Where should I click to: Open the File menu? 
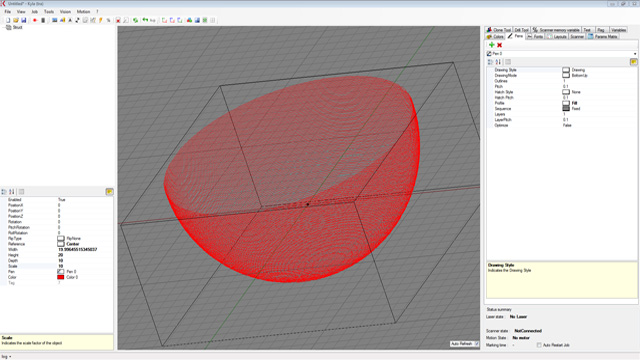coord(8,11)
